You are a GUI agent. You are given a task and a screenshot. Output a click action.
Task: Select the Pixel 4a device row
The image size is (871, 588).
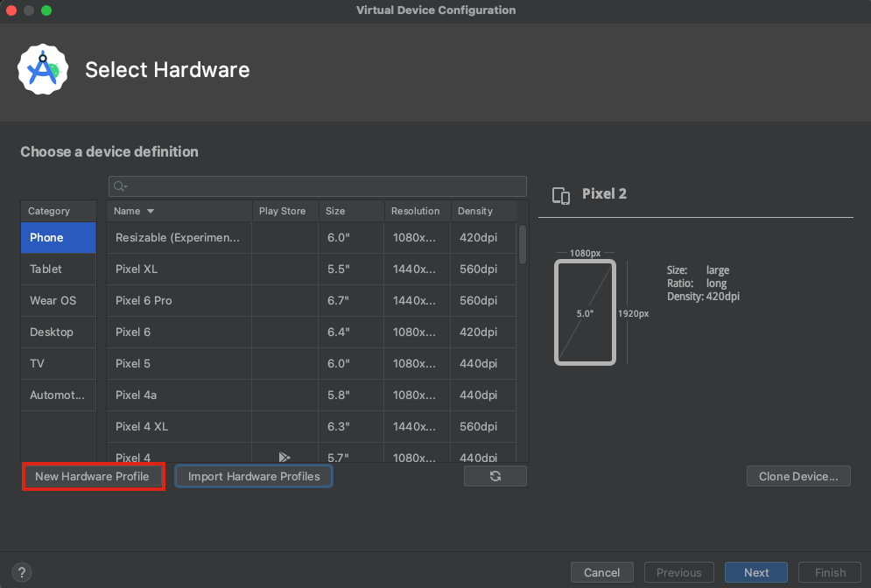tap(311, 395)
